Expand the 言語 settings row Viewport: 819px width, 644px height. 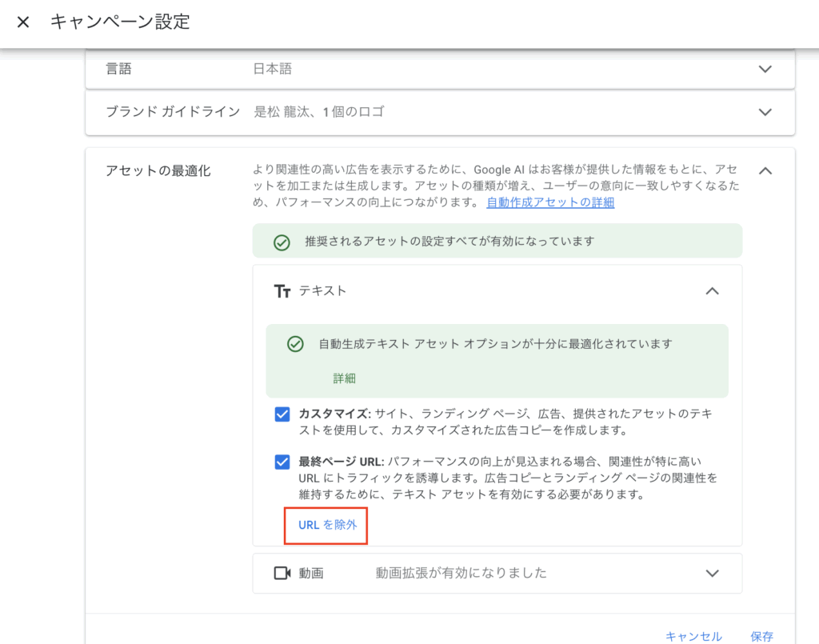coord(765,69)
